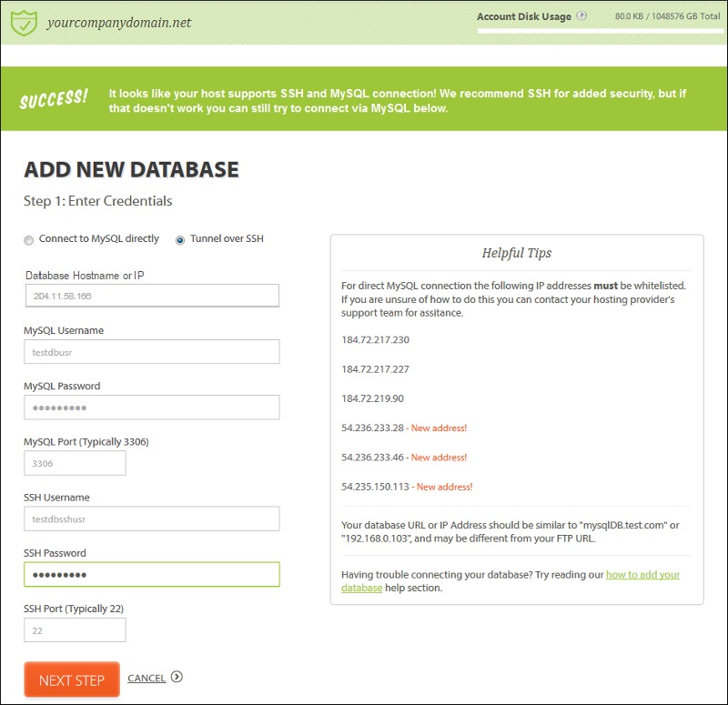Click the Account Disk Usage help icon
The height and width of the screenshot is (705, 728).
[x=581, y=16]
